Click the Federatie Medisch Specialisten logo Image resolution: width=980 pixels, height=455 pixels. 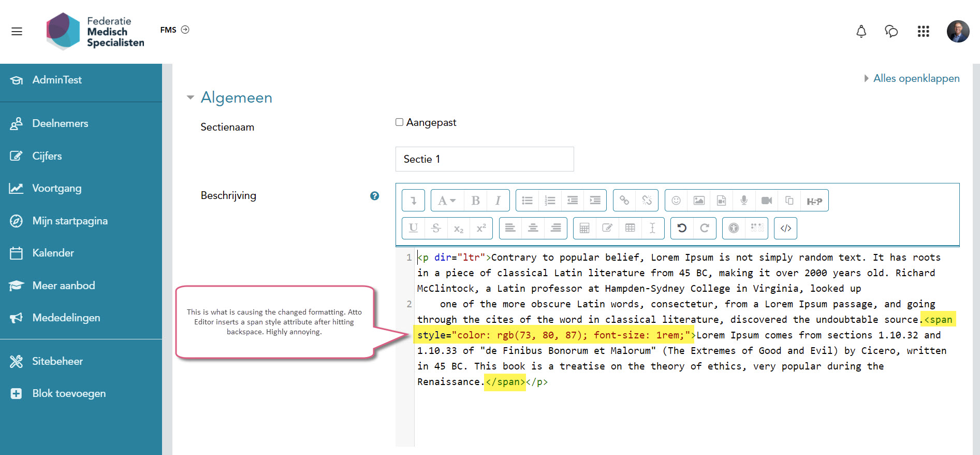point(95,31)
